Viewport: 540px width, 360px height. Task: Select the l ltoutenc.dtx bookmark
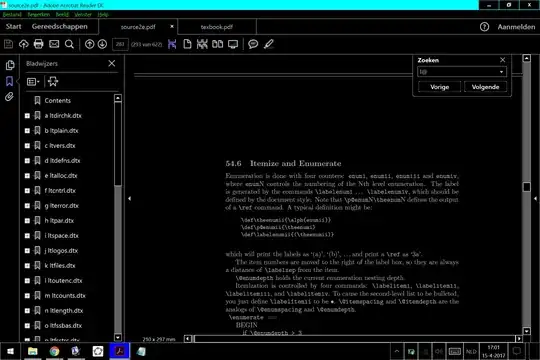63,281
